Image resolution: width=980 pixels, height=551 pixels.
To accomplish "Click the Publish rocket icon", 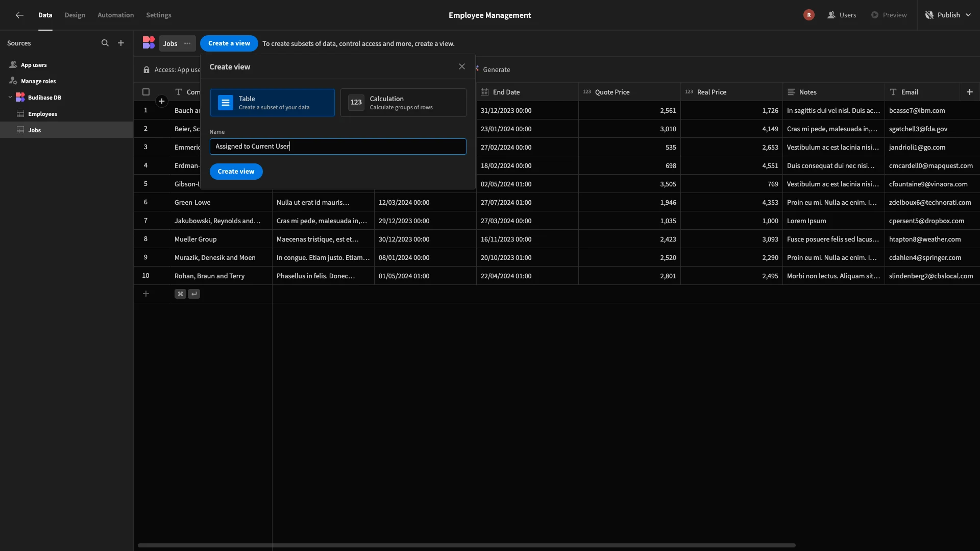I will pos(929,15).
